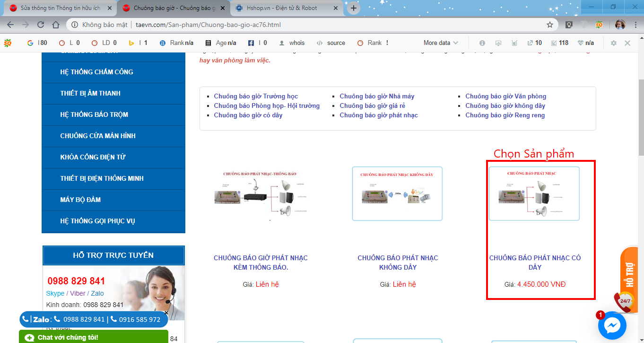The image size is (644, 343).
Task: Click the Viber support link
Action: tap(78, 293)
